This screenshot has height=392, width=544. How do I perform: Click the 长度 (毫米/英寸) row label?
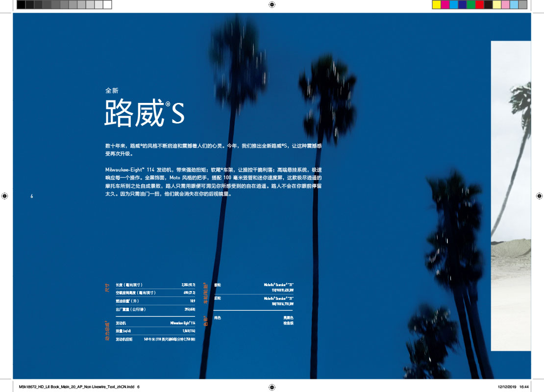tap(129, 285)
